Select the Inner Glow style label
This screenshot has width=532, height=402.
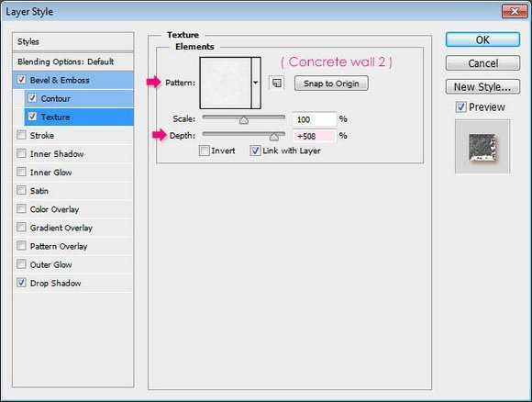[x=50, y=173]
